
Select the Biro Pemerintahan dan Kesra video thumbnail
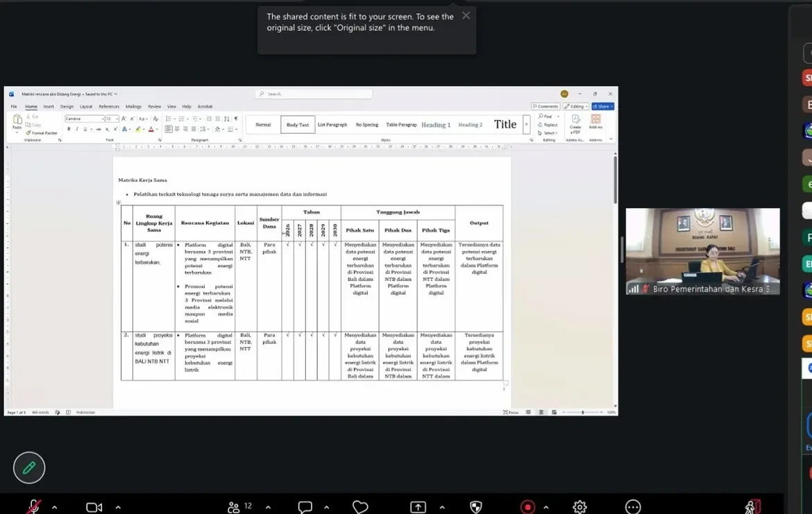click(703, 252)
